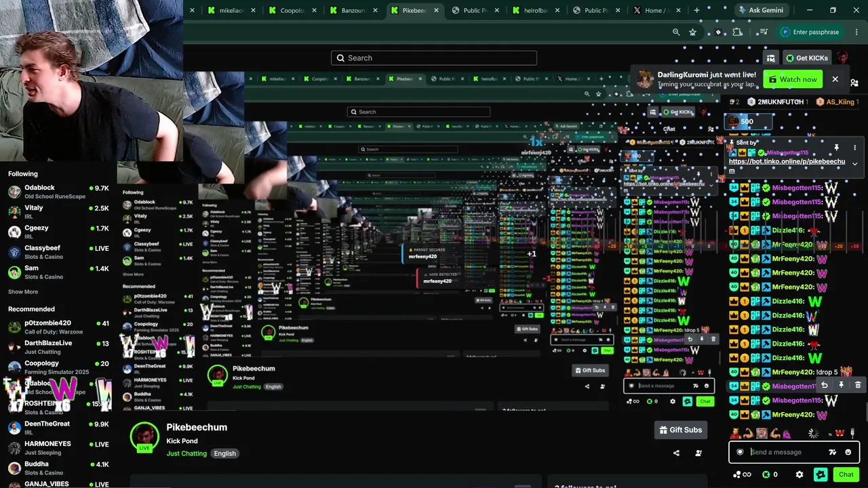This screenshot has height=488, width=868.
Task: Open the chat identity shield icon
Action: 740,452
